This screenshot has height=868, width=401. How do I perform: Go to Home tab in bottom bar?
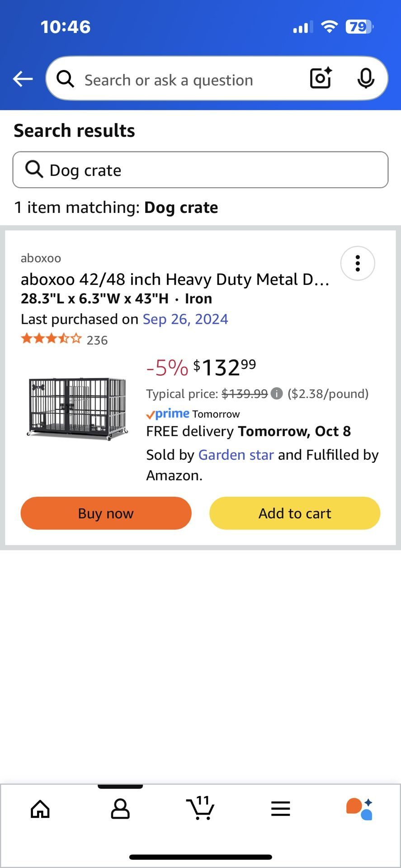tap(40, 809)
